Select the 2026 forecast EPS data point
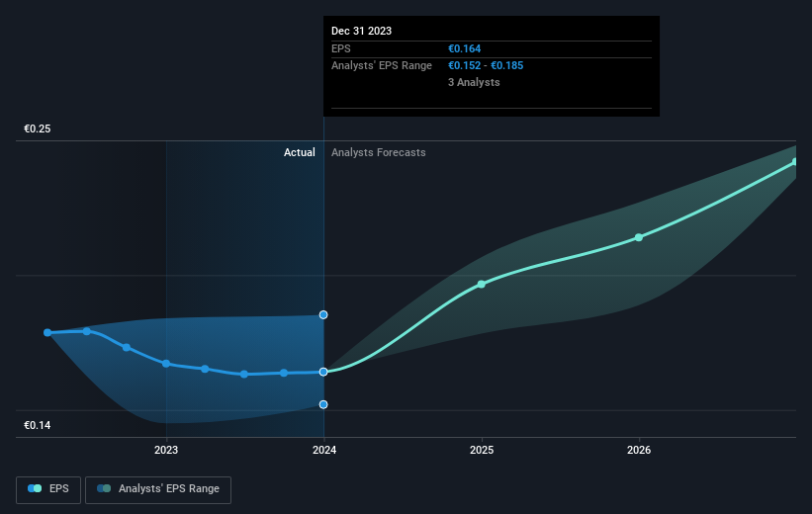The image size is (812, 514). pos(639,237)
